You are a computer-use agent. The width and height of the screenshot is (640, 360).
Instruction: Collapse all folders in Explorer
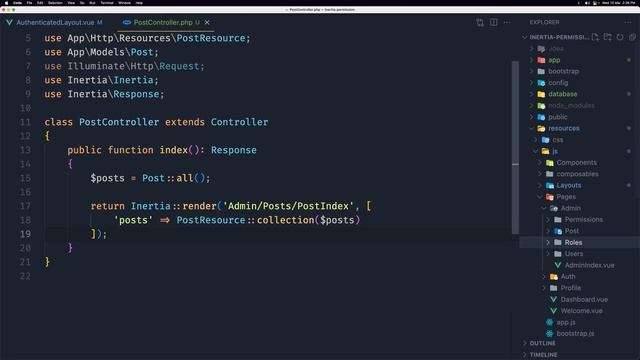[632, 37]
